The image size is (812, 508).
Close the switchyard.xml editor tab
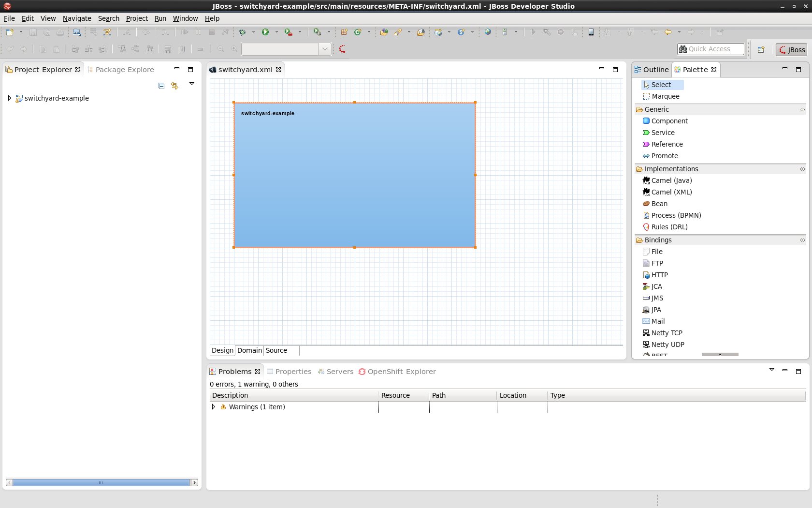[x=278, y=70]
